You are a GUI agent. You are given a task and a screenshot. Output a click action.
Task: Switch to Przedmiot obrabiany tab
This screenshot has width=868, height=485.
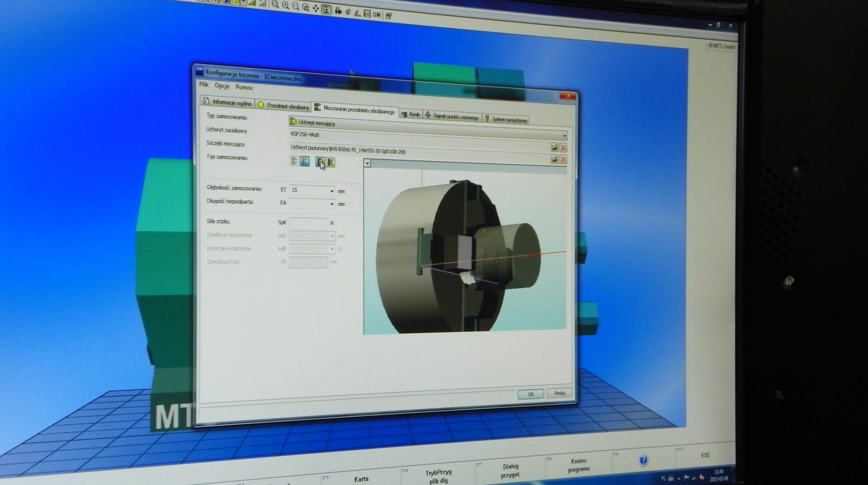284,106
